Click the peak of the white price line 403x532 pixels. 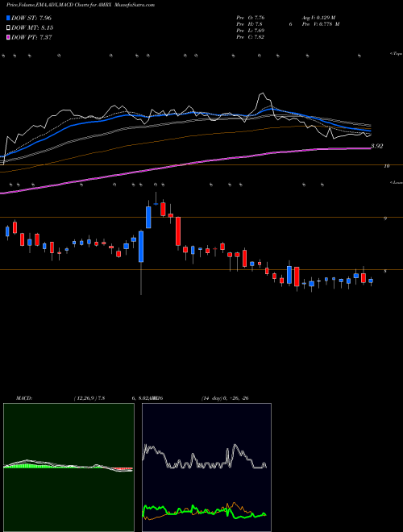point(261,94)
